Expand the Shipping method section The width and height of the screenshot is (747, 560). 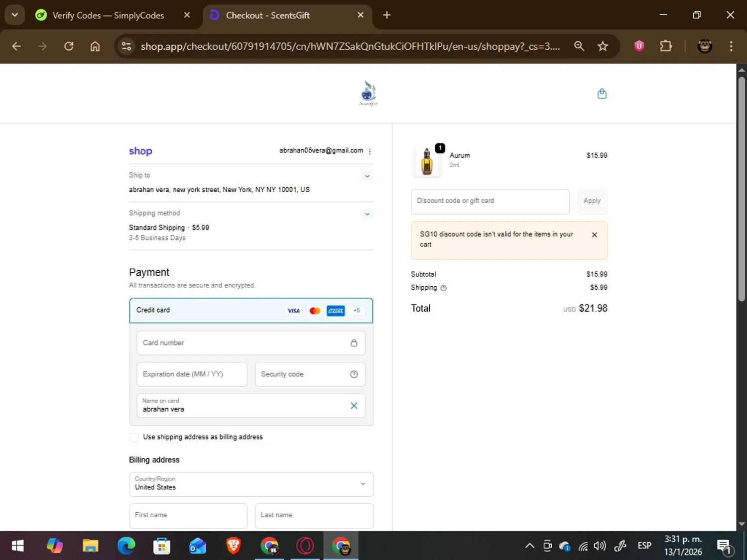click(x=367, y=214)
